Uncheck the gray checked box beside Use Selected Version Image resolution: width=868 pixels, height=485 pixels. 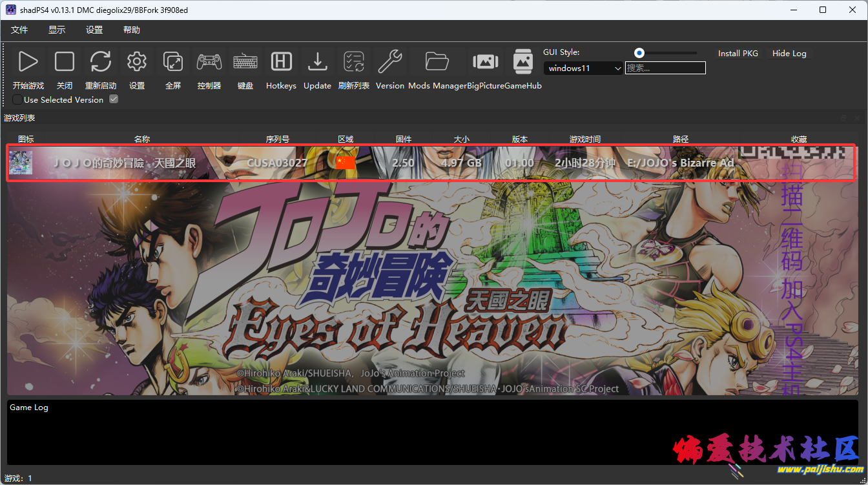click(114, 99)
